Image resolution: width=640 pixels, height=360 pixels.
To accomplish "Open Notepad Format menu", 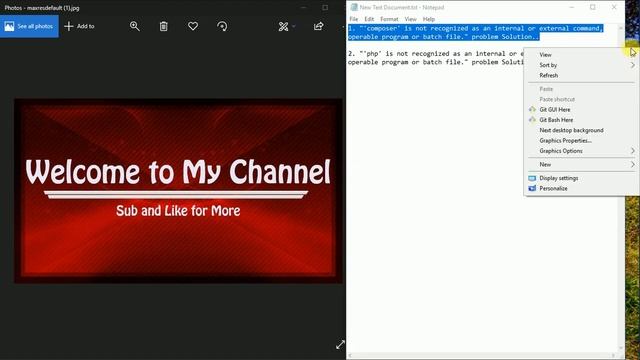I will [x=389, y=19].
